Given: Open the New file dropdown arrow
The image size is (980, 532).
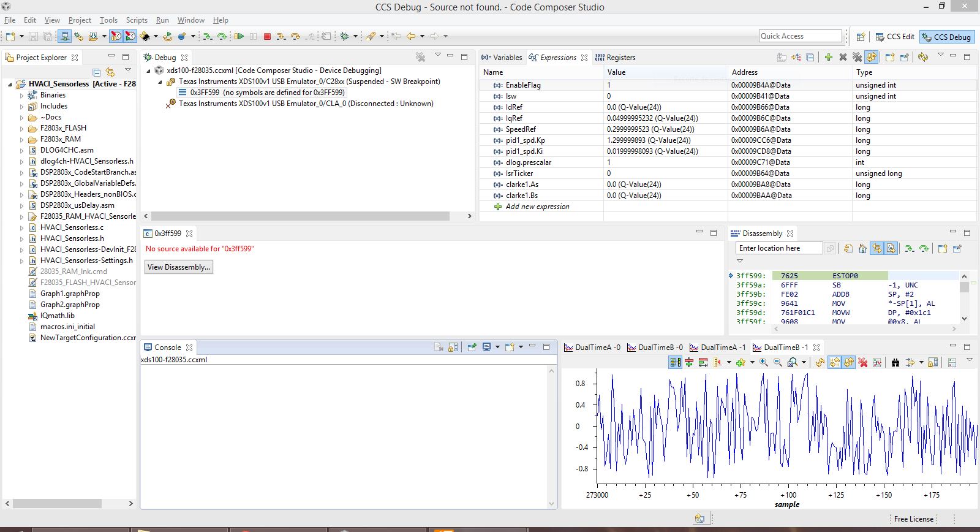Looking at the screenshot, I should 21,37.
